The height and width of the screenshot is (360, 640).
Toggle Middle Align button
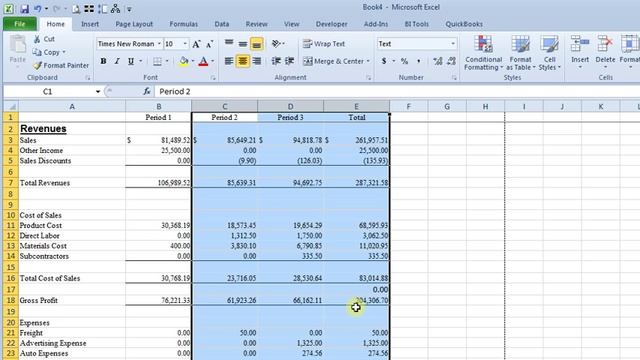tap(242, 43)
